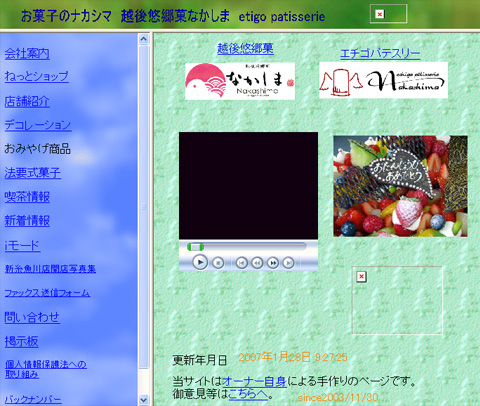Open the バックナンバー link

[x=33, y=399]
